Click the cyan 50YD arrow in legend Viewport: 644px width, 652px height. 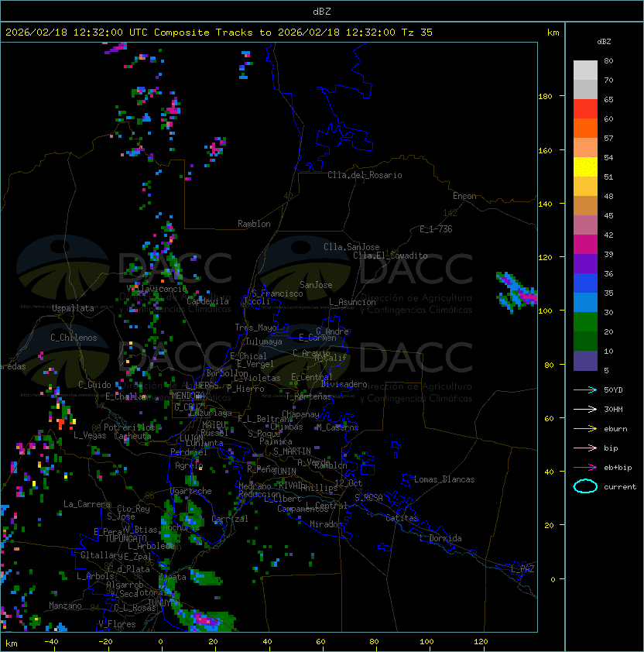pos(585,389)
